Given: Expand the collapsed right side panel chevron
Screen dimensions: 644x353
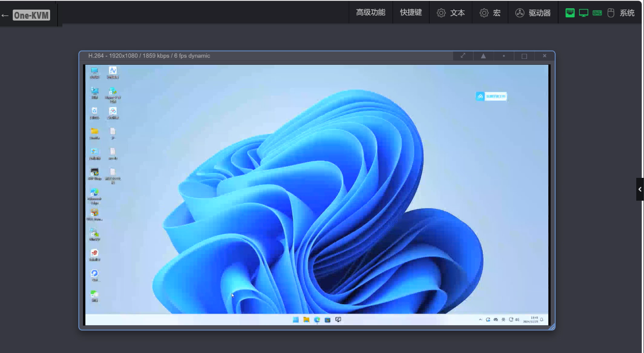Looking at the screenshot, I should [x=640, y=189].
